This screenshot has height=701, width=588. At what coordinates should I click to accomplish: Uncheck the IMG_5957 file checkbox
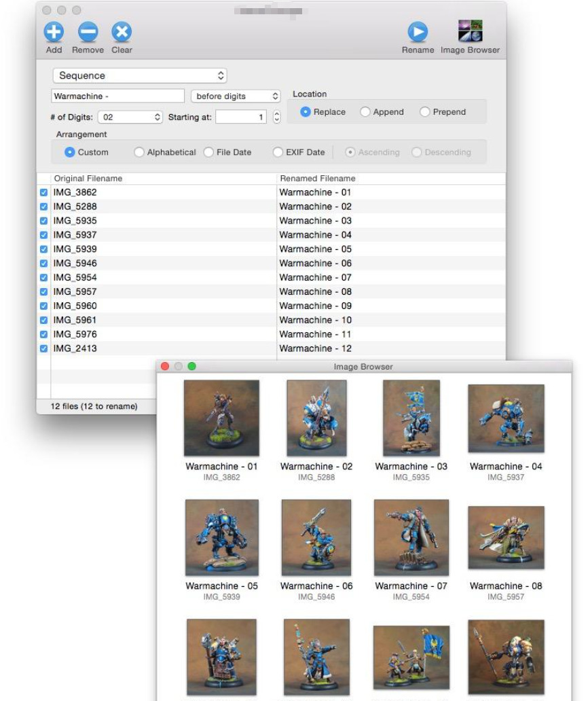(x=43, y=292)
